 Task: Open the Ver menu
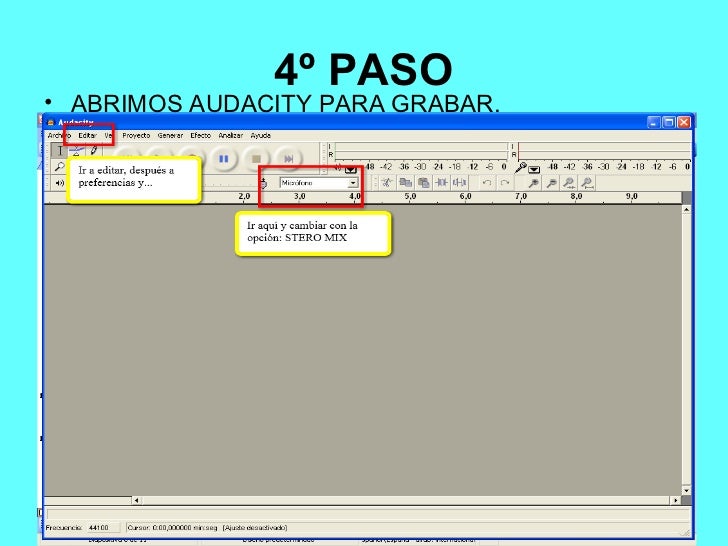pos(109,136)
